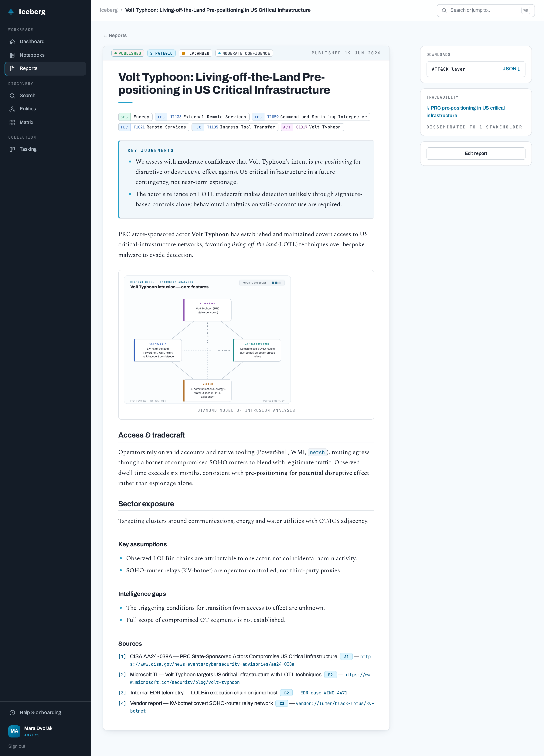The height and width of the screenshot is (756, 544).
Task: Click the netsh inline code term
Action: tap(317, 453)
